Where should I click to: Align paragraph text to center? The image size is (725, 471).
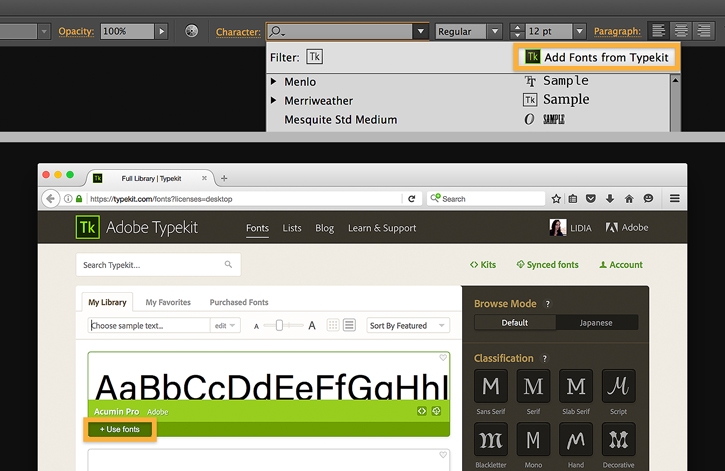click(x=681, y=31)
